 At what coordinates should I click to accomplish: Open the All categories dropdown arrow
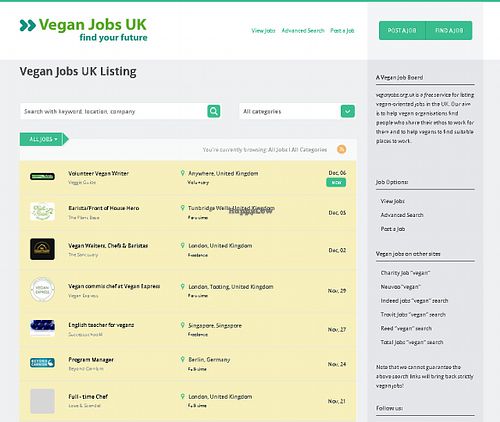tap(348, 111)
